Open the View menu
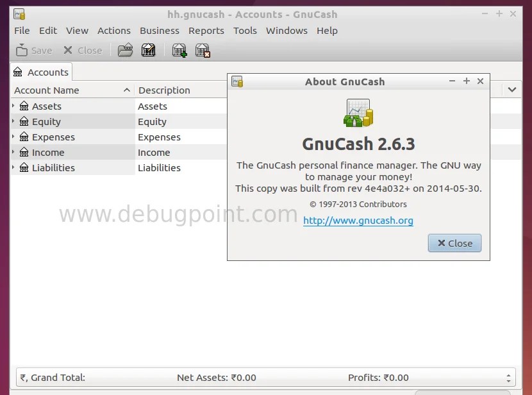 tap(77, 31)
